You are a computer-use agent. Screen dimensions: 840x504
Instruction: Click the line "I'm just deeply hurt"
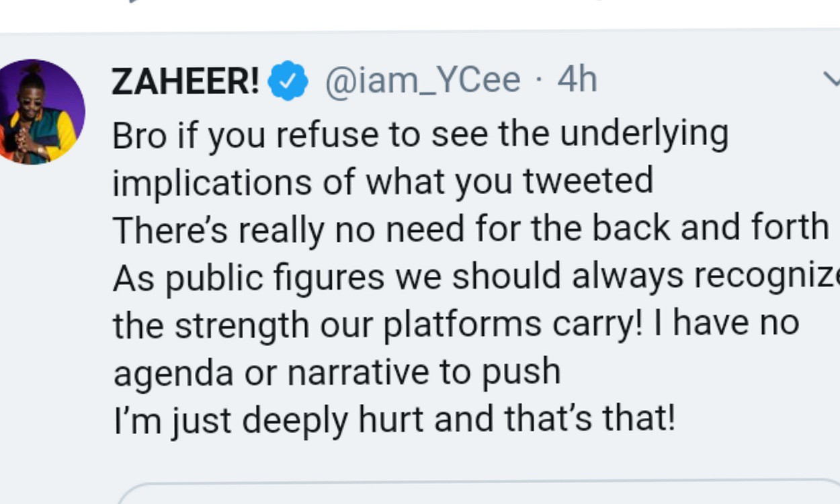[393, 419]
